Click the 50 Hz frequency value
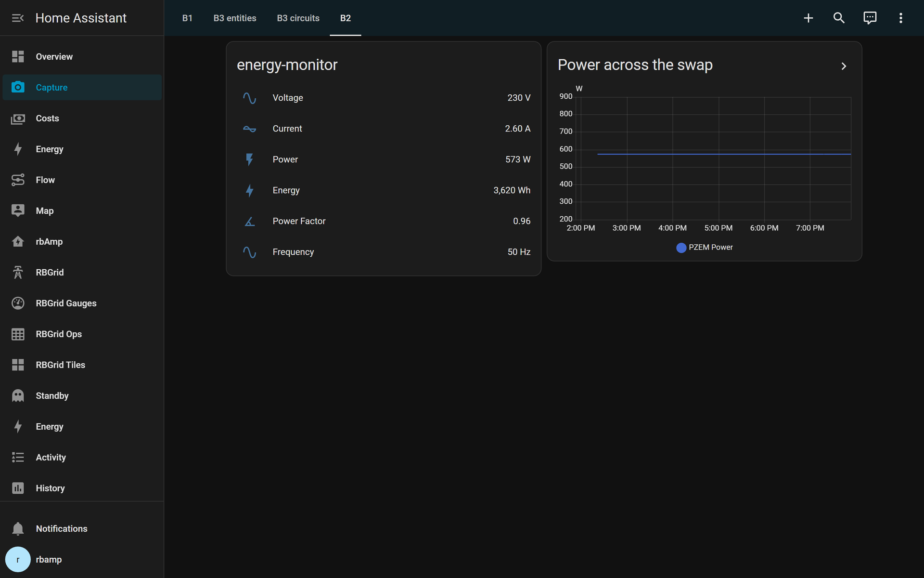The image size is (924, 578). (x=519, y=252)
